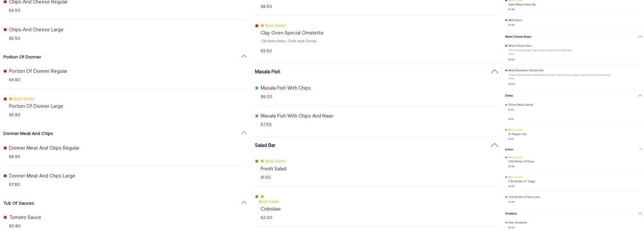The width and height of the screenshot is (644, 230).
Task: Click the red non-veg icon beside Chips And Cheese Large
Action: [5, 30]
